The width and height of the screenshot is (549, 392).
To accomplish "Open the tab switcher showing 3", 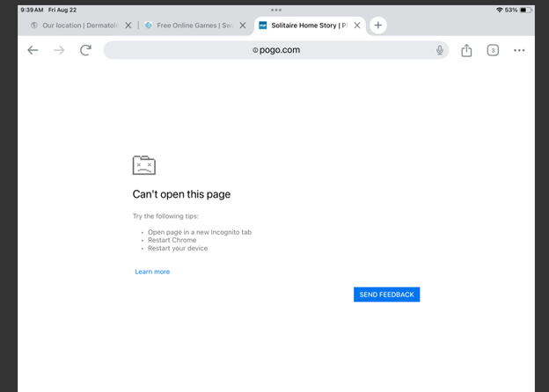I will pyautogui.click(x=493, y=50).
